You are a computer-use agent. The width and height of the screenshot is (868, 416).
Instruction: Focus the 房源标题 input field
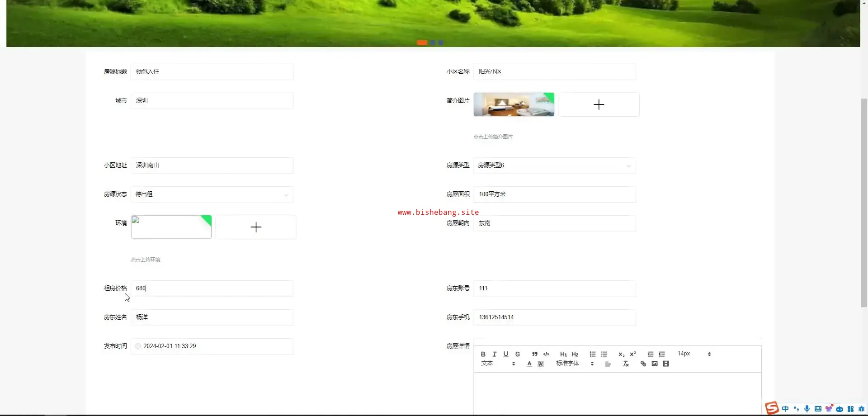coord(212,72)
